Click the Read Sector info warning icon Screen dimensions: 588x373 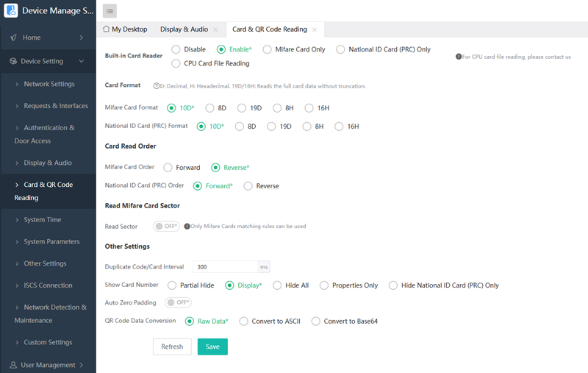click(x=187, y=227)
